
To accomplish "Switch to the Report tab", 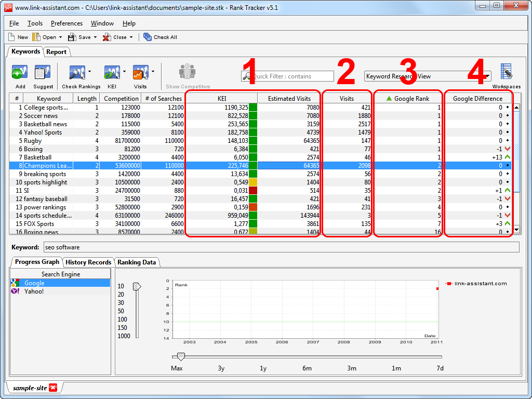I will (x=56, y=52).
